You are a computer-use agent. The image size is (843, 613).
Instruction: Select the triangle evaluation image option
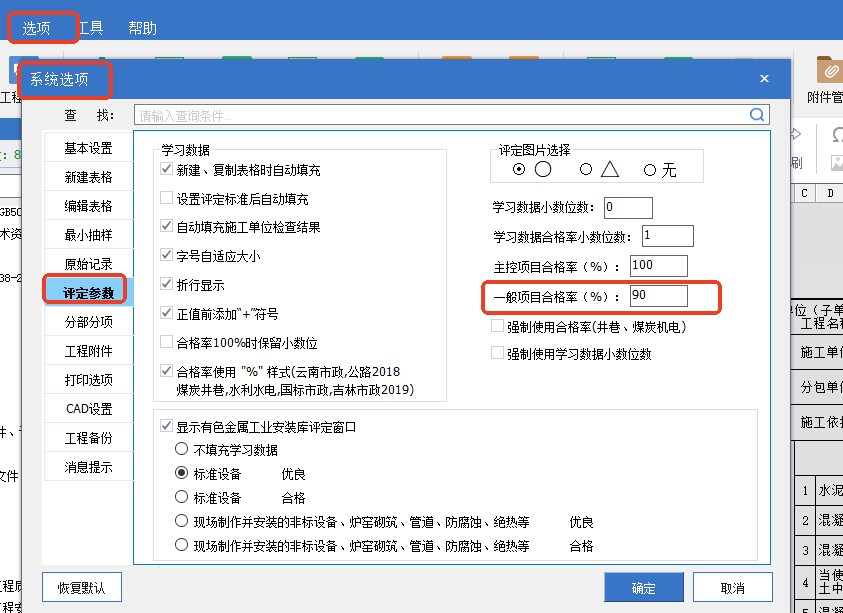pos(587,170)
